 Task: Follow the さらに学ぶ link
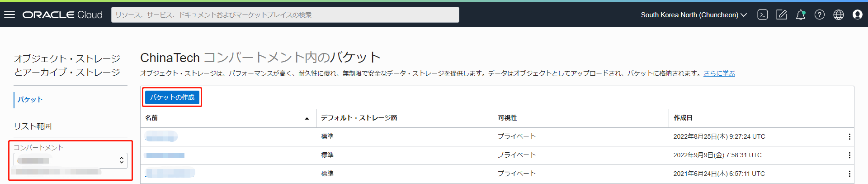(x=719, y=73)
